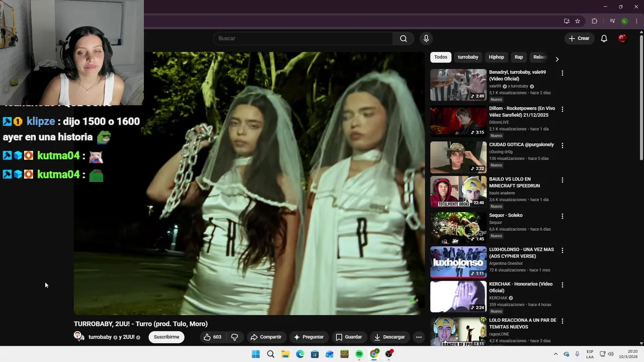644x362 pixels.
Task: Open Benadryl video thumbnail
Action: tap(458, 85)
